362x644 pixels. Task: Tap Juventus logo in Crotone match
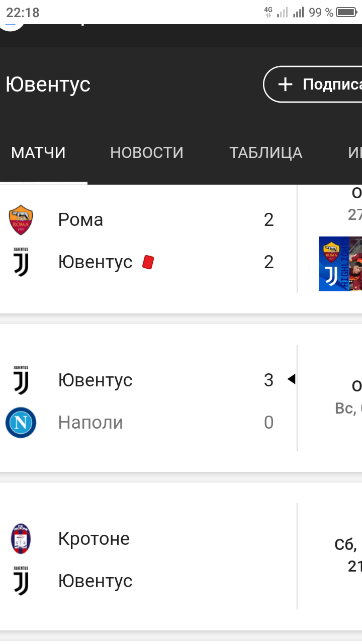tap(21, 581)
